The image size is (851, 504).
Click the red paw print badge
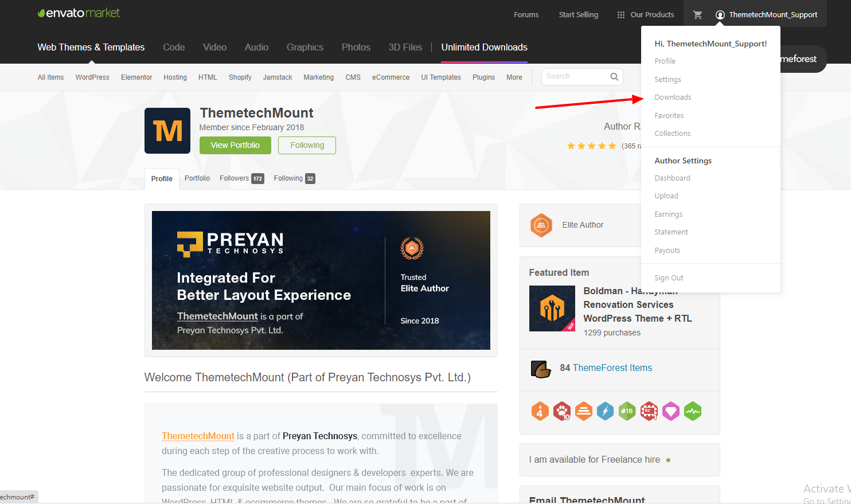(x=562, y=411)
